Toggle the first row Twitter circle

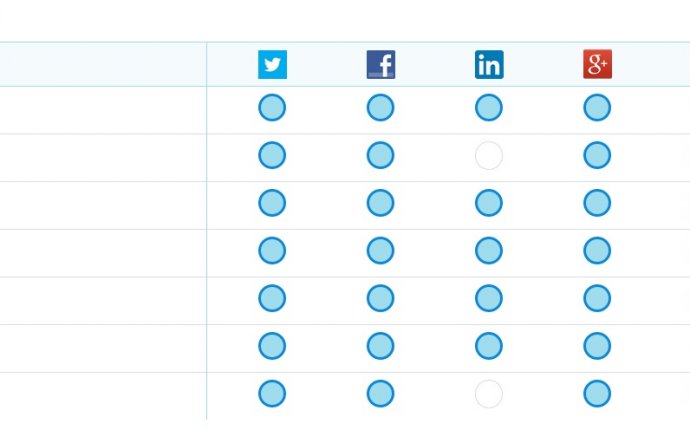coord(272,107)
